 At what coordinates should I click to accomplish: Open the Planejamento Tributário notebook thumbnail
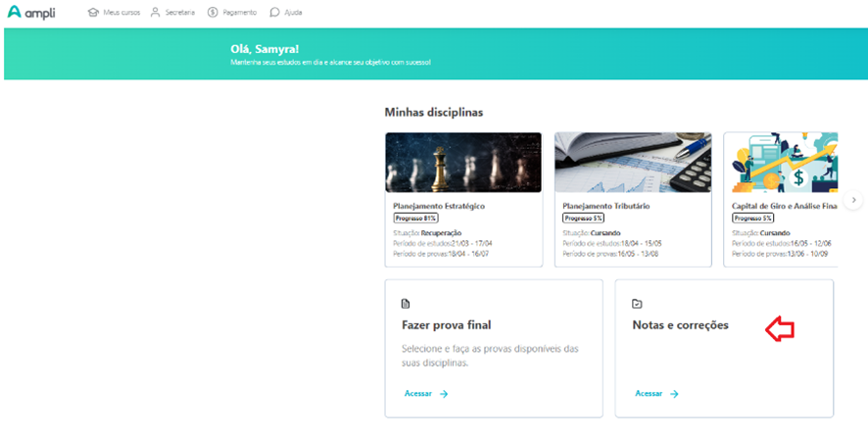coord(633,163)
